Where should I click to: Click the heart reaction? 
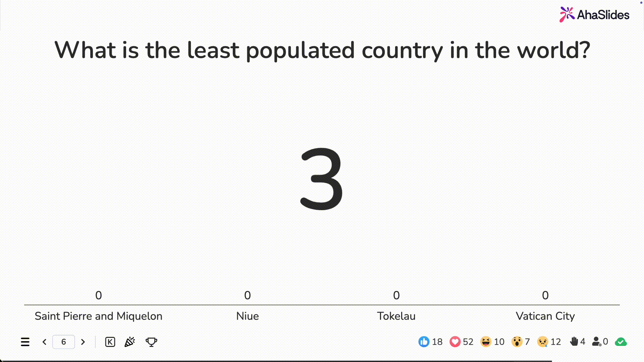tap(455, 342)
